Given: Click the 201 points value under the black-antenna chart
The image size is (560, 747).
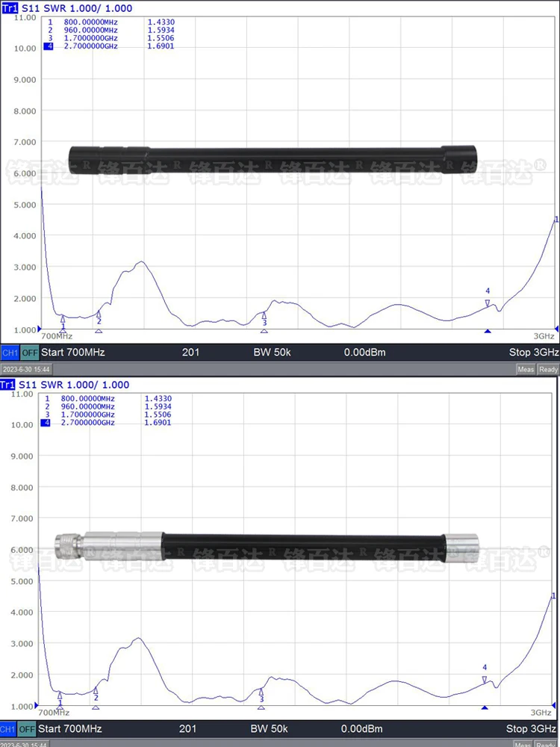Looking at the screenshot, I should [190, 353].
